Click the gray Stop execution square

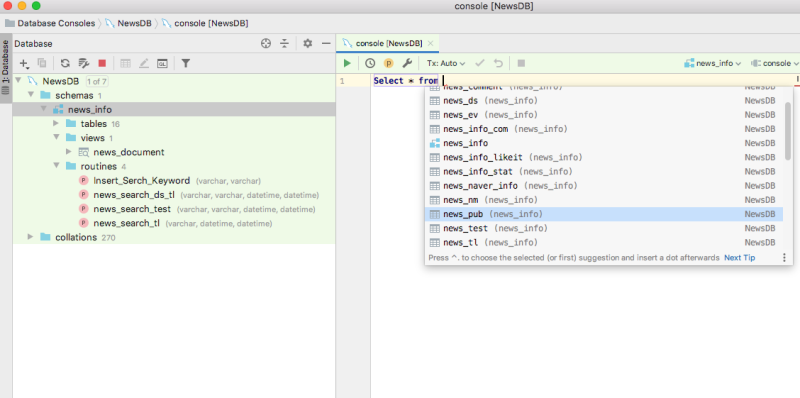521,63
